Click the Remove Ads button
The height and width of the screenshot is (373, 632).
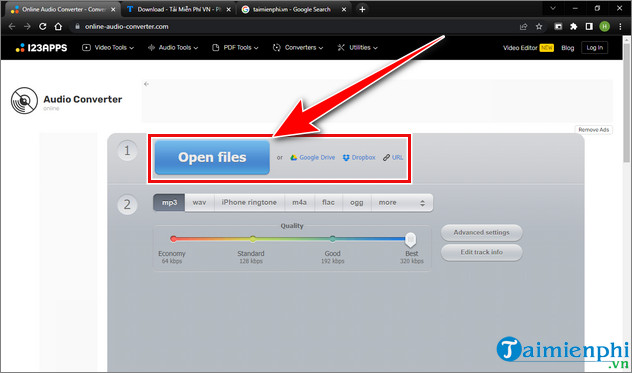click(x=594, y=130)
